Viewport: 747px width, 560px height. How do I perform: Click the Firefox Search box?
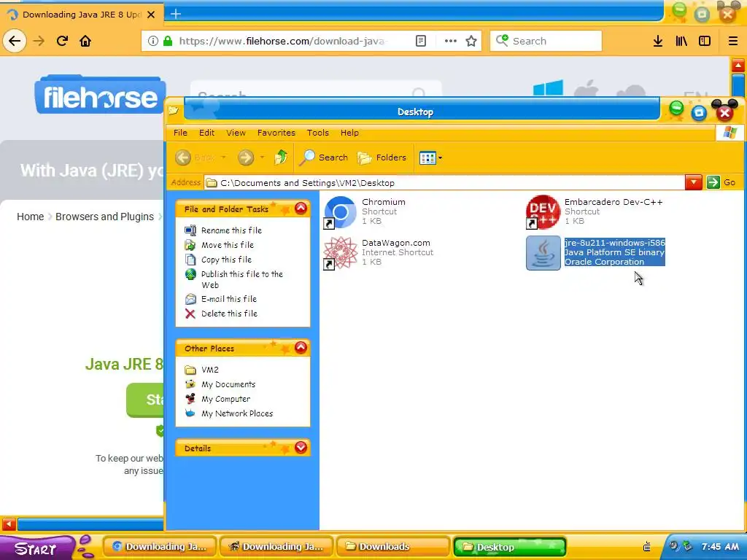(546, 41)
